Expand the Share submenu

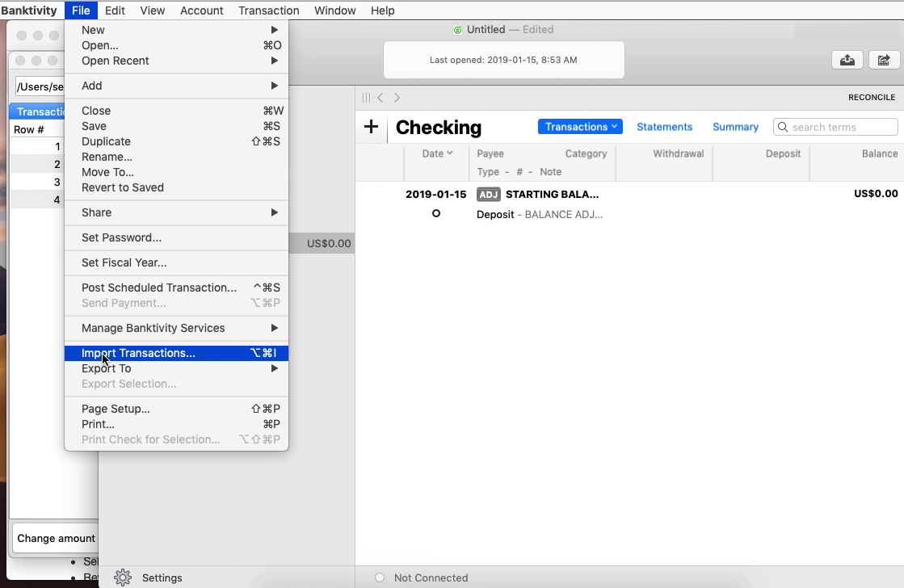(176, 212)
